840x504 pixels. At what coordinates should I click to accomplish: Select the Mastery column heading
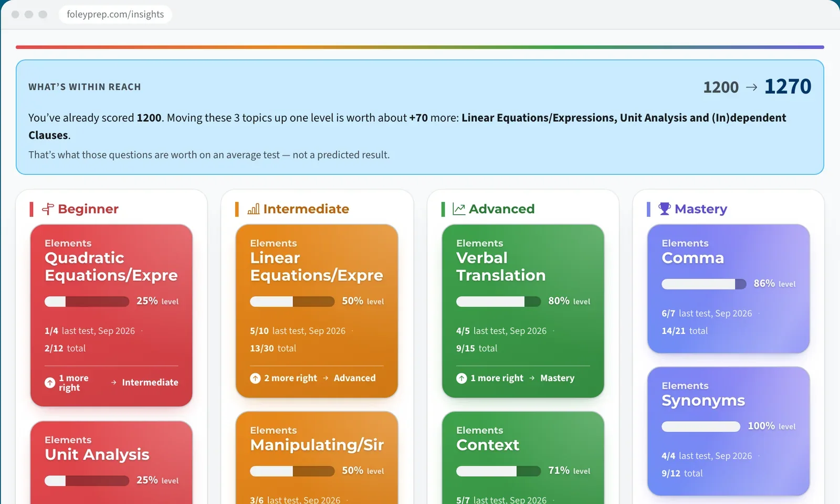701,209
